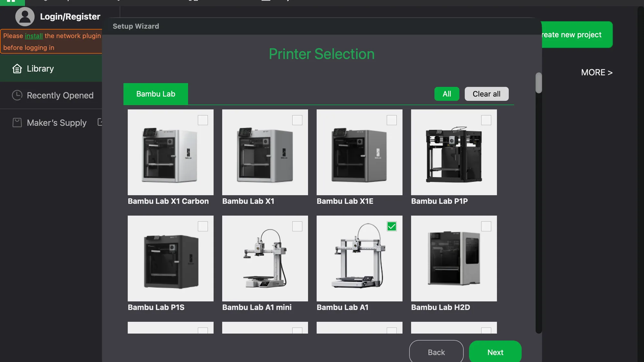Click the Bambu Lab A1 mini label
This screenshot has width=644, height=362.
257,307
